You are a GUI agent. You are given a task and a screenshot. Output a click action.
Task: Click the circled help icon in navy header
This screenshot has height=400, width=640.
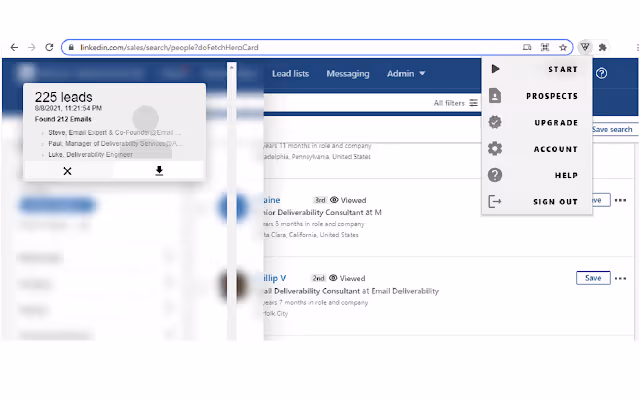pyautogui.click(x=601, y=73)
